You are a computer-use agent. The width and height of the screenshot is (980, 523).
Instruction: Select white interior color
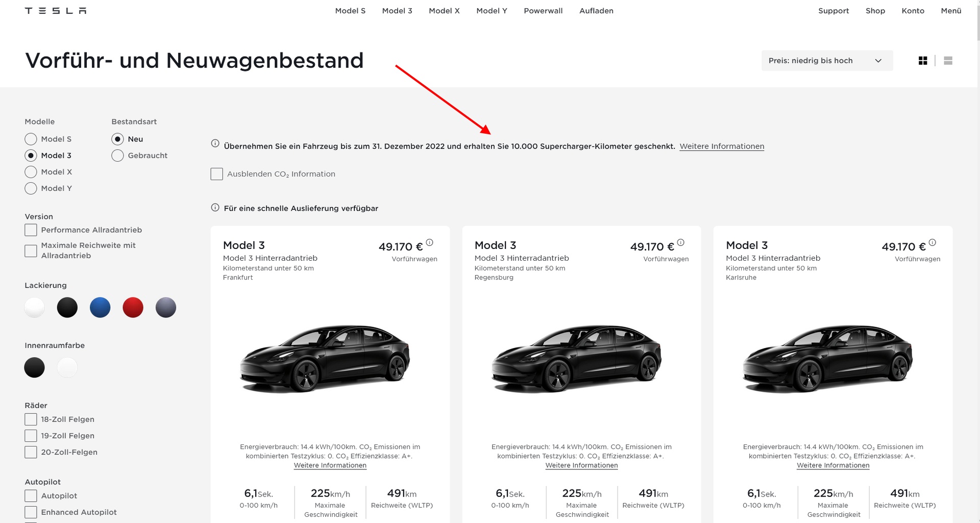click(x=67, y=367)
